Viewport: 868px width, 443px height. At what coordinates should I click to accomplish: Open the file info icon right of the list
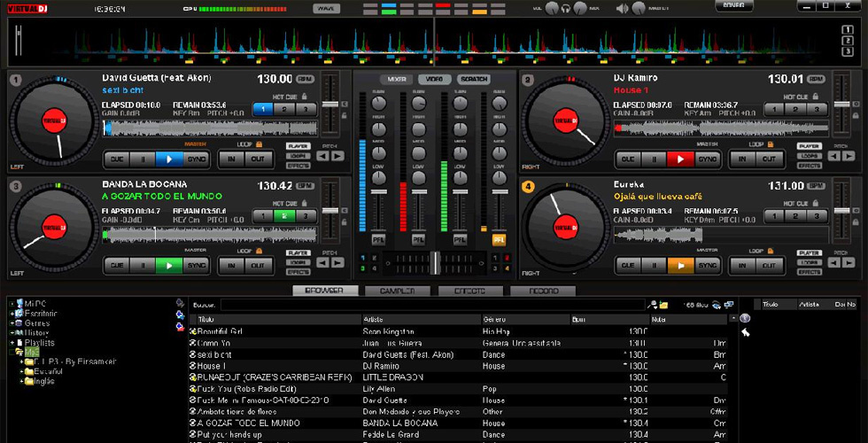pyautogui.click(x=745, y=318)
